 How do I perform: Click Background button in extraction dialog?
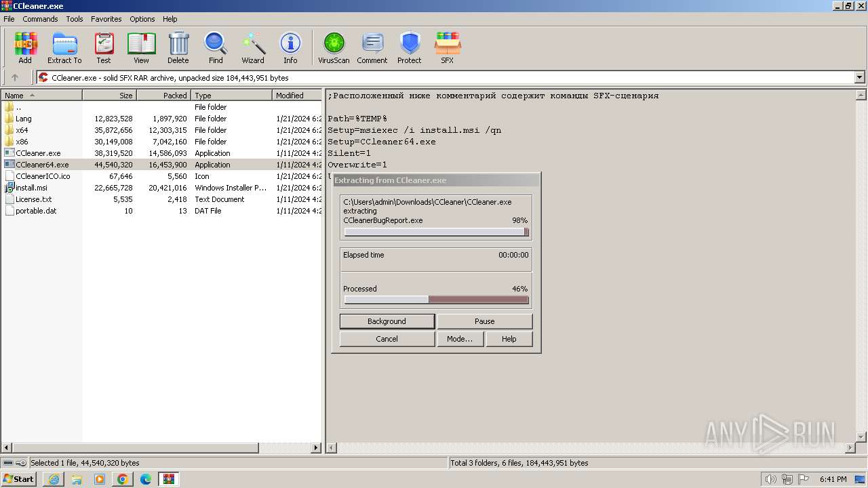(x=387, y=321)
